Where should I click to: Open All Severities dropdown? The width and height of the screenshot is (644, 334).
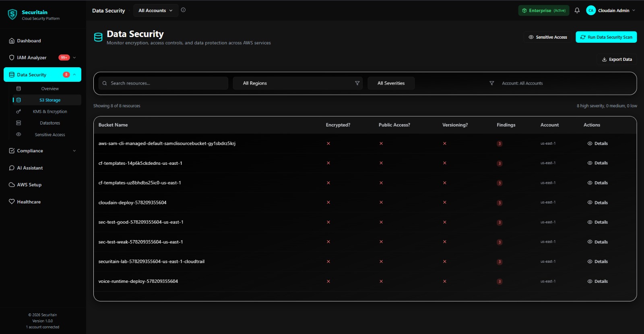pos(391,83)
